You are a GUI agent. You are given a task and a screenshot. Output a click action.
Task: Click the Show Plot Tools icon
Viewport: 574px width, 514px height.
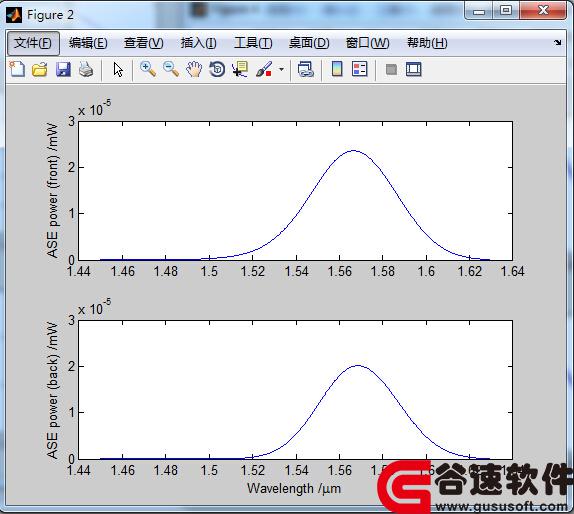click(x=414, y=69)
